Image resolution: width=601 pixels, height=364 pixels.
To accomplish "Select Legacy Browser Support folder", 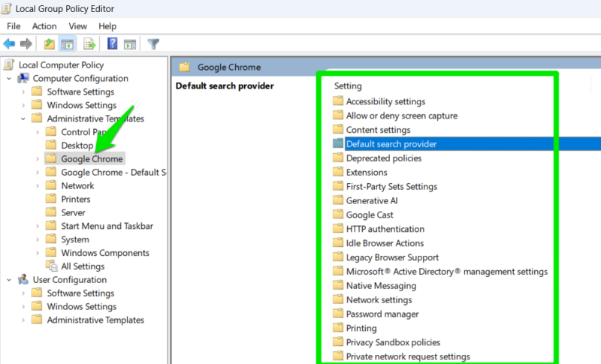I will 392,257.
